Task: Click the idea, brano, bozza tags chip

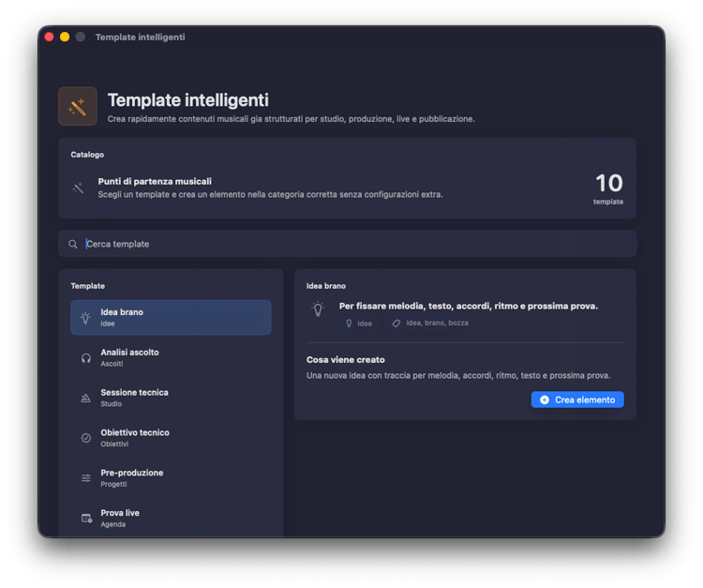Action: [430, 324]
